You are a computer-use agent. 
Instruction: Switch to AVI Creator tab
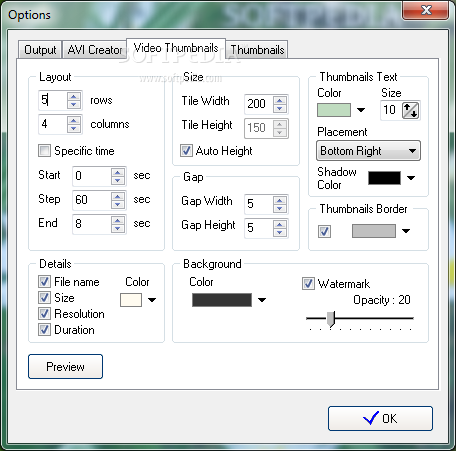click(x=95, y=50)
